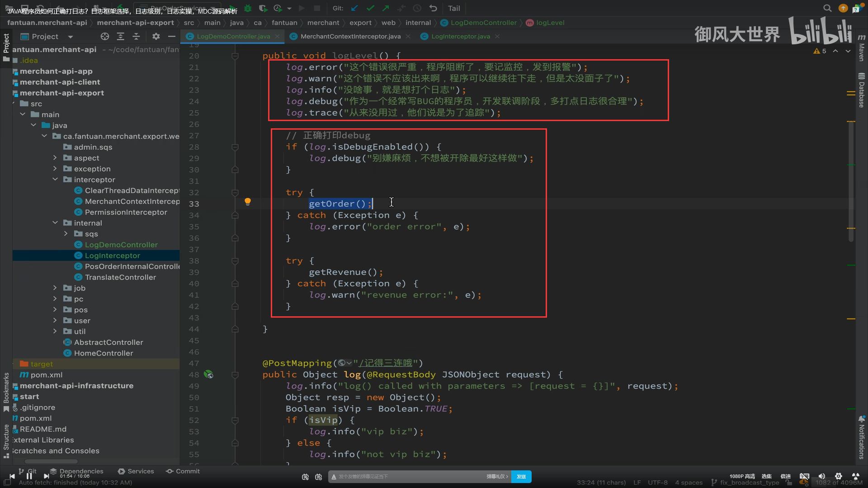The width and height of the screenshot is (868, 488).
Task: Switch to MerchantContextInterceptor.java tab
Action: point(350,36)
